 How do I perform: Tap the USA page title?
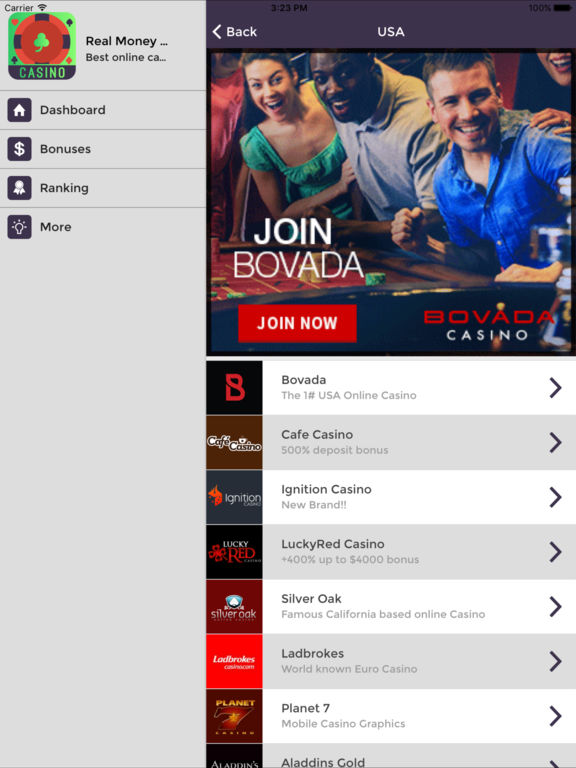(391, 32)
